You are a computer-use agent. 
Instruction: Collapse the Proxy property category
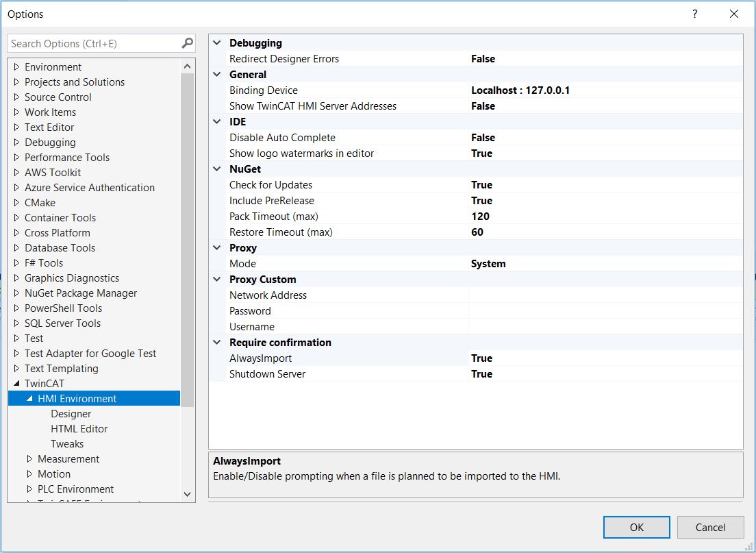[x=217, y=247]
